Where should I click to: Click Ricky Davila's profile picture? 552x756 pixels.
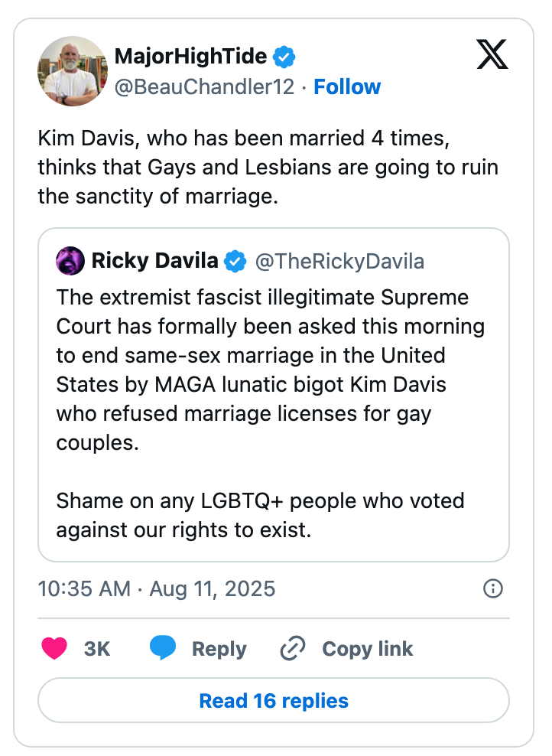click(x=70, y=260)
